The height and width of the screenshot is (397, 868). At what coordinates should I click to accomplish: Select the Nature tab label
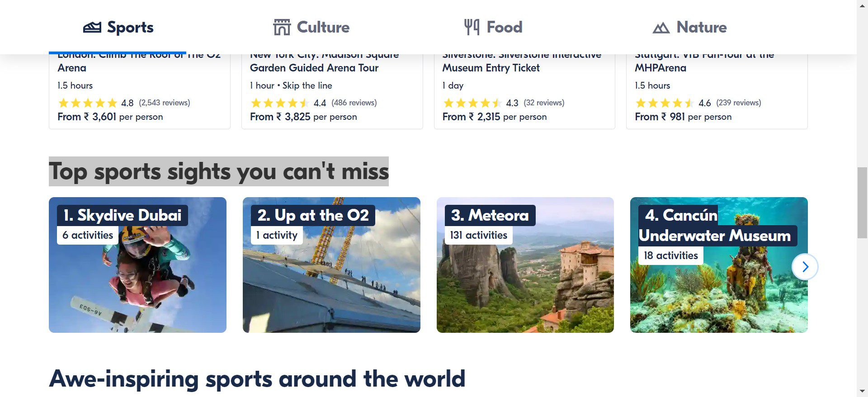coord(701,27)
